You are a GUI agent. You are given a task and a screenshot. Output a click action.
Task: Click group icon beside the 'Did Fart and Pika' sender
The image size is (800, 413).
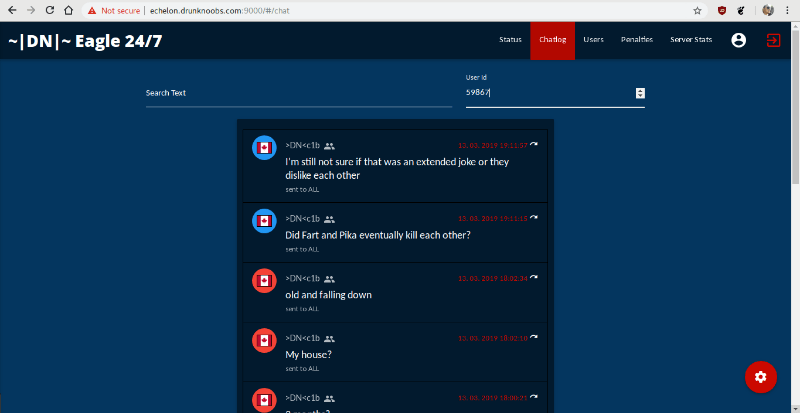pos(329,219)
